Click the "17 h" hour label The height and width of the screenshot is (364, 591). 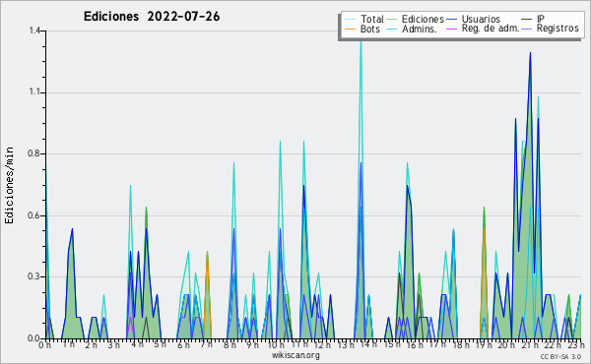pos(438,344)
